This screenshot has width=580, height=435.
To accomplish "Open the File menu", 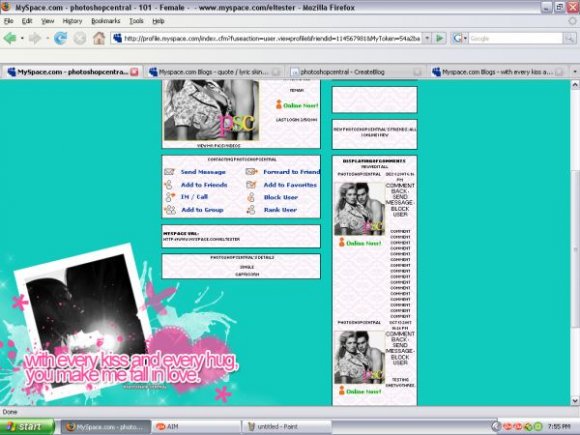I will coord(9,21).
